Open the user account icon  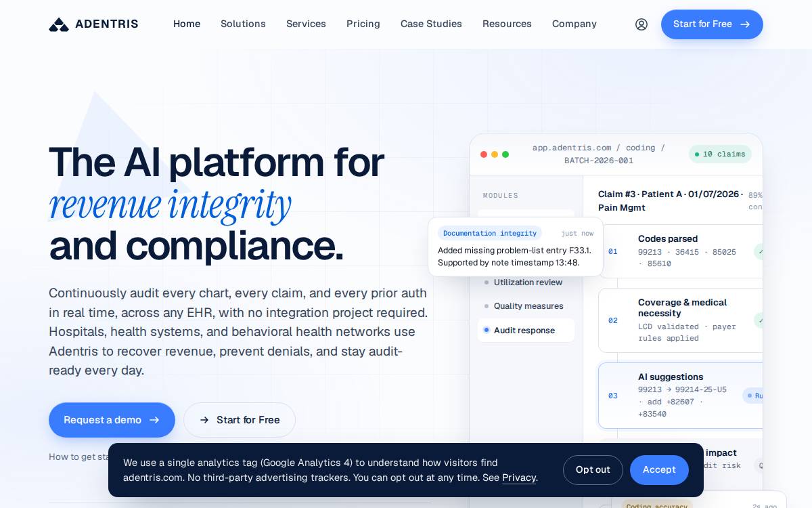click(x=641, y=24)
